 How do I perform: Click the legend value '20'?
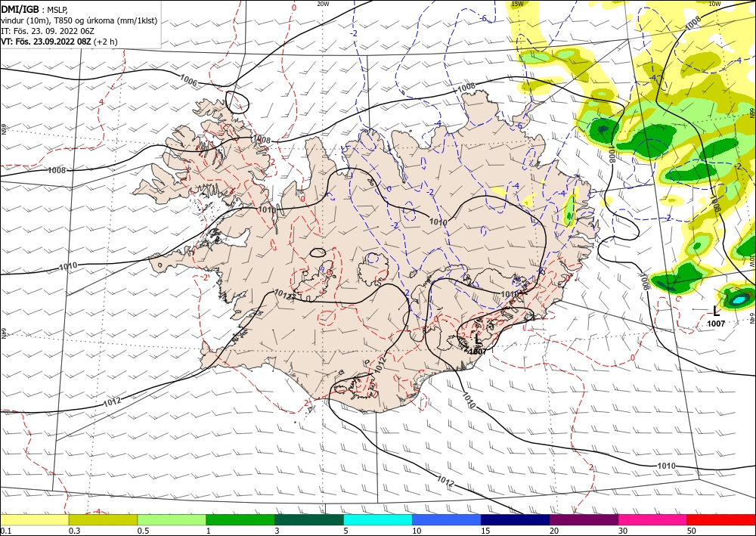click(554, 531)
